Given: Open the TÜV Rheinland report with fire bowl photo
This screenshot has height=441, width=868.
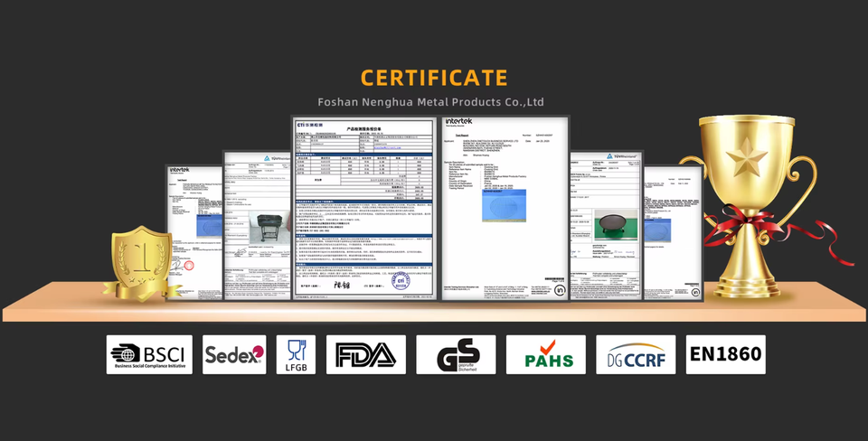Looking at the screenshot, I should coord(606,226).
